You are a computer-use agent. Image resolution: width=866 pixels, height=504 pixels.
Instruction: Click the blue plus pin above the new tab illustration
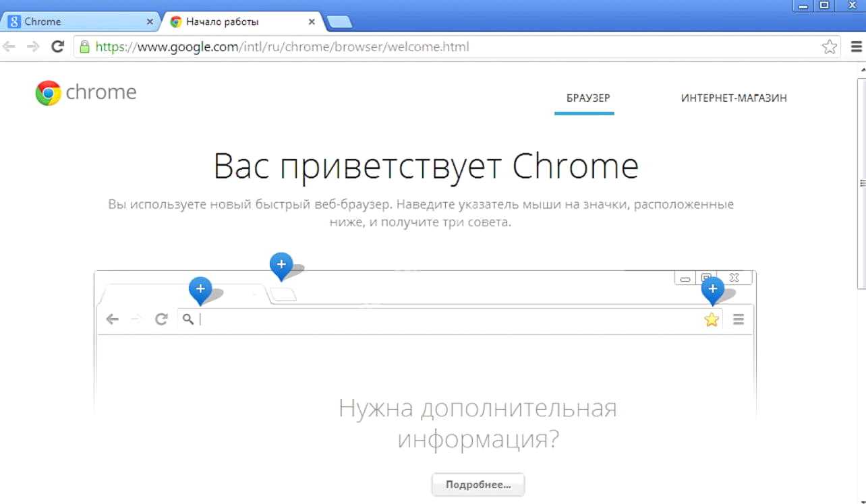tap(281, 265)
